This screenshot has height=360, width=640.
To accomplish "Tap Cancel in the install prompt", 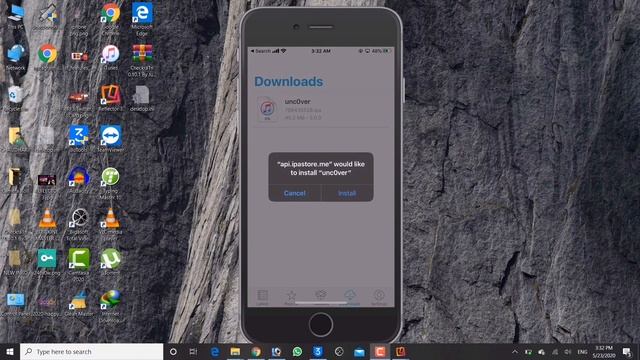I will pyautogui.click(x=295, y=193).
